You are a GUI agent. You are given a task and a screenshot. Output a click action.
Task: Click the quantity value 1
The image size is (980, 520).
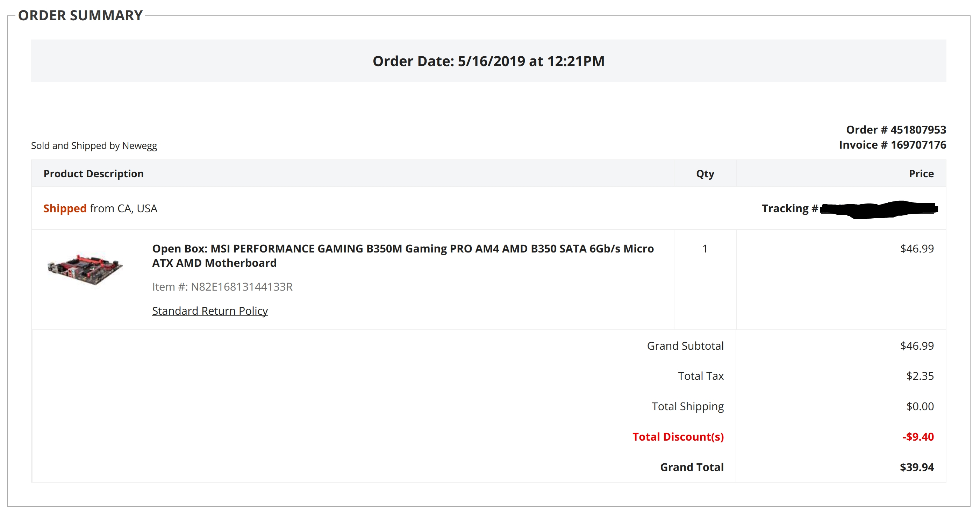[x=704, y=248]
